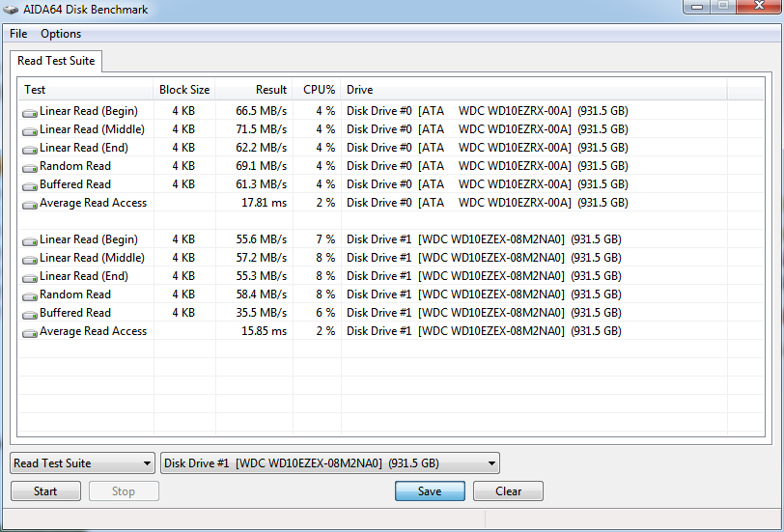Open the Read Test Suite dropdown
Viewport: 784px width, 532px height.
point(82,463)
